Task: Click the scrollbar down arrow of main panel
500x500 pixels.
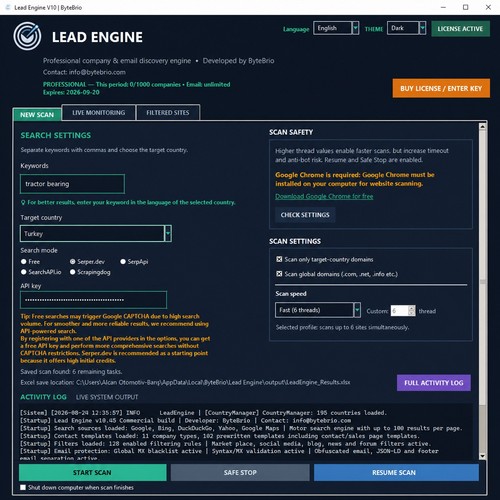Action: pyautogui.click(x=482, y=456)
